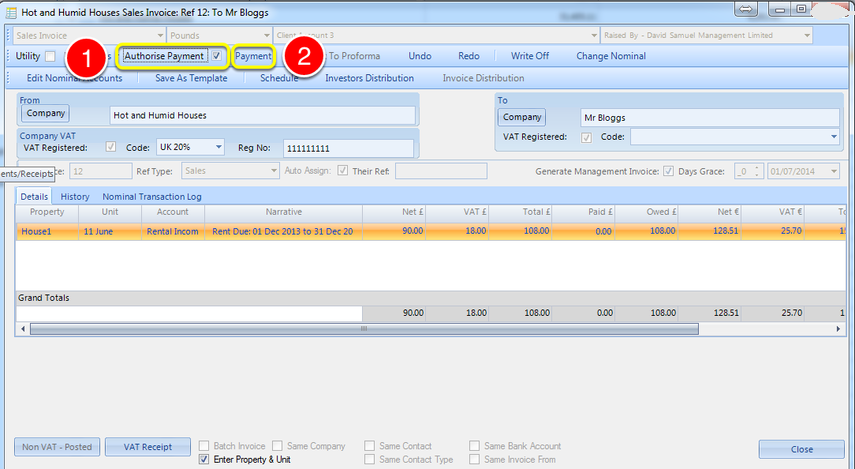Enable the Same Bank Account checkbox

click(474, 446)
